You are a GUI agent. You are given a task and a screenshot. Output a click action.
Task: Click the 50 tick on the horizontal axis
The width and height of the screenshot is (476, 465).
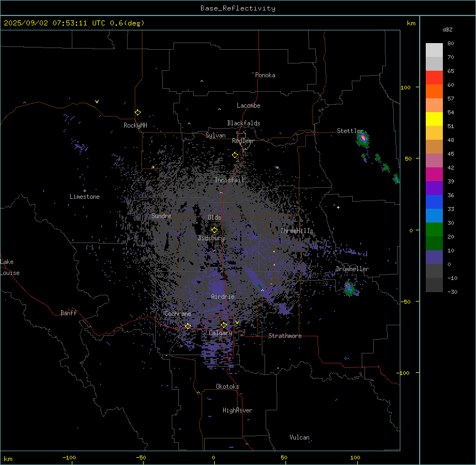pos(284,458)
